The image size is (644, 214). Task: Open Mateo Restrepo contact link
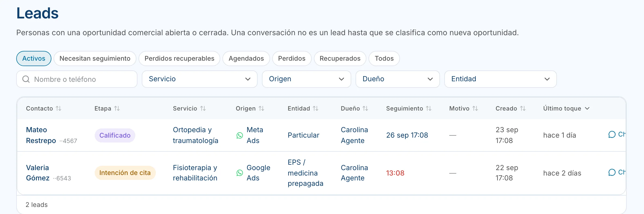(41, 135)
